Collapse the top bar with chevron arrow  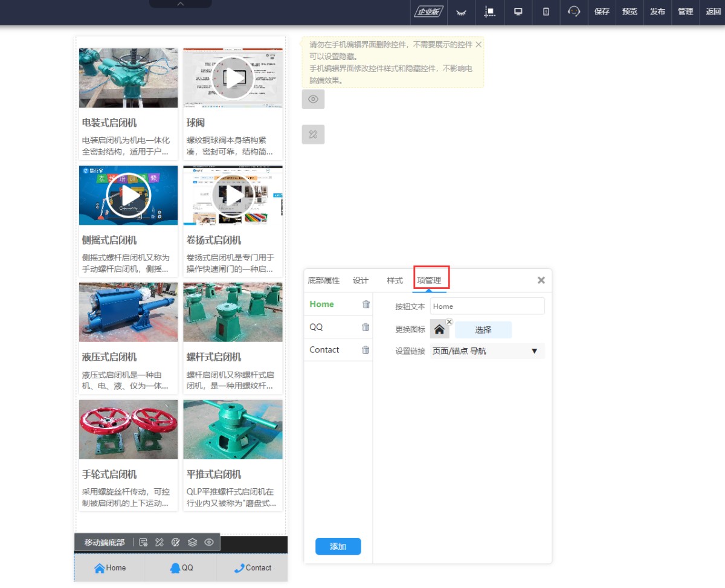click(x=180, y=4)
